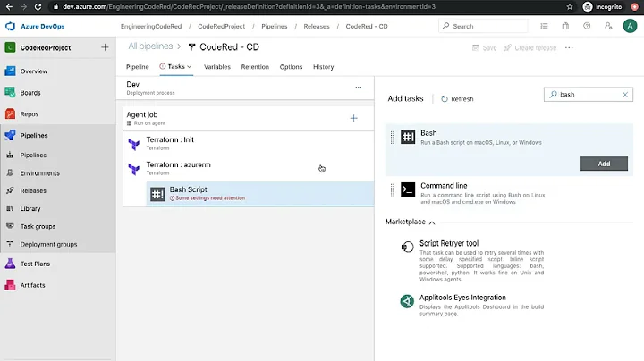Open CodeRedProject breadcrumb link
This screenshot has width=644, height=361.
point(222,26)
